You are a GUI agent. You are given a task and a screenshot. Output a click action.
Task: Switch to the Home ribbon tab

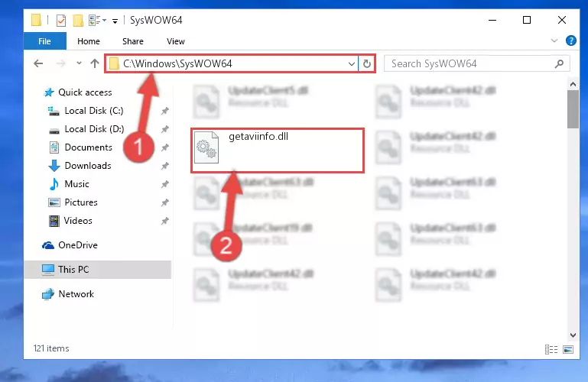click(89, 41)
